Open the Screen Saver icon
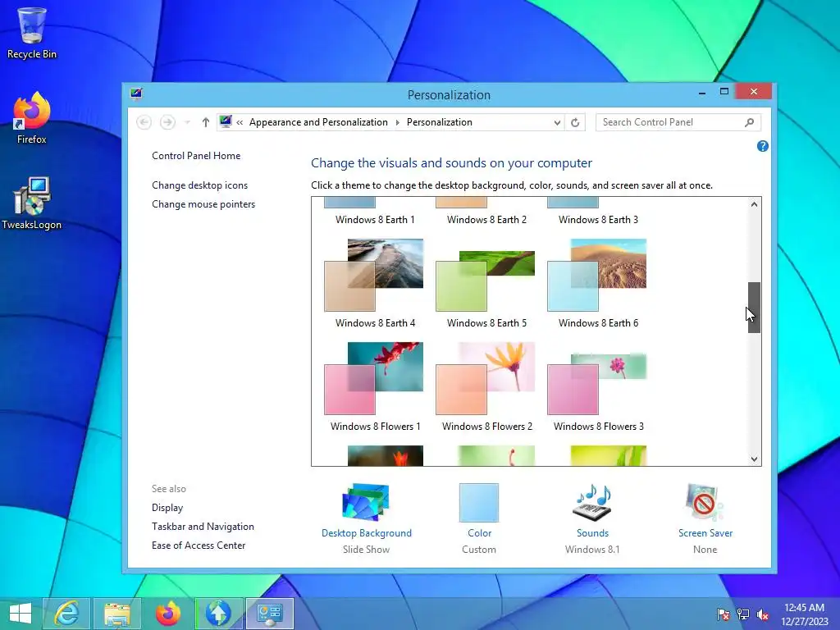Viewport: 840px width, 630px height. click(x=705, y=502)
